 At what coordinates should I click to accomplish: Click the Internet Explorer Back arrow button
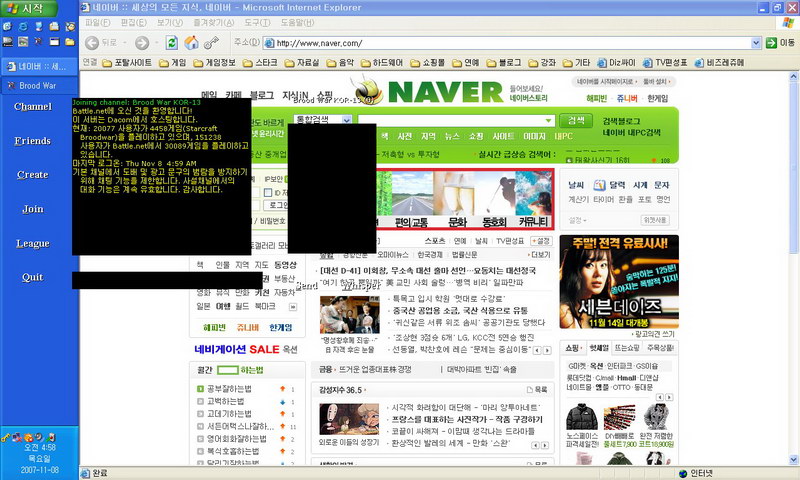click(92, 43)
